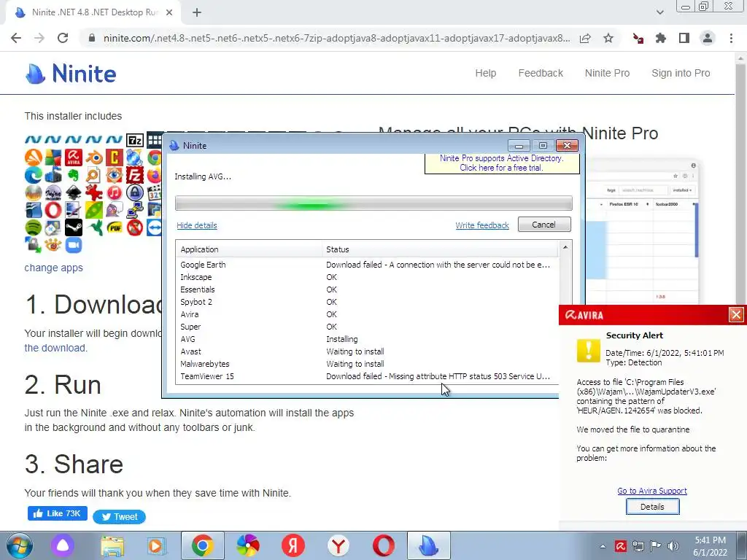Select the Malwarebytes row in details
Screen dimensions: 747x560
367,364
